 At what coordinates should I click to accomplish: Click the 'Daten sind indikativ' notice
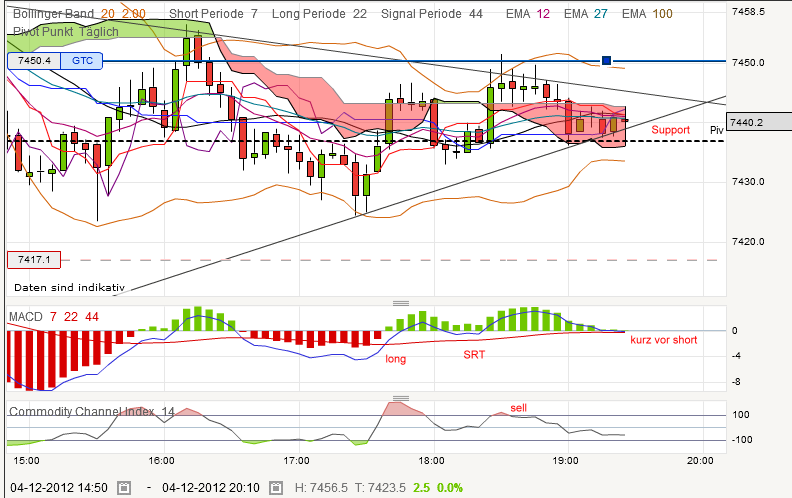[69, 287]
